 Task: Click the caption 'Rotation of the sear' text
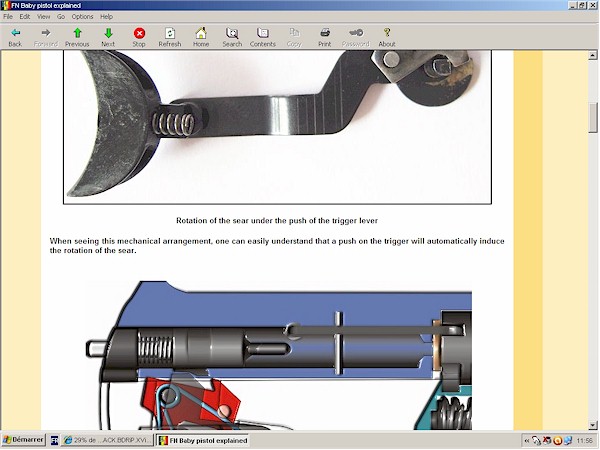[x=277, y=221]
